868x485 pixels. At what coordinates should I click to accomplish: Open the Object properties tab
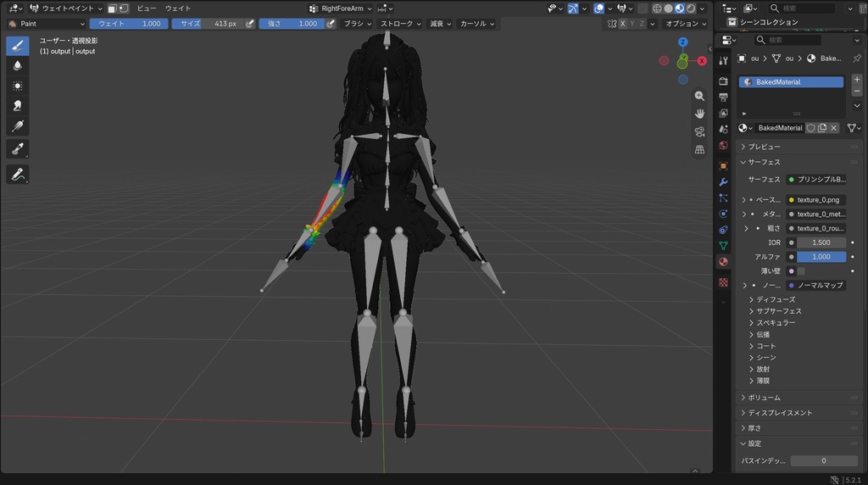point(723,166)
